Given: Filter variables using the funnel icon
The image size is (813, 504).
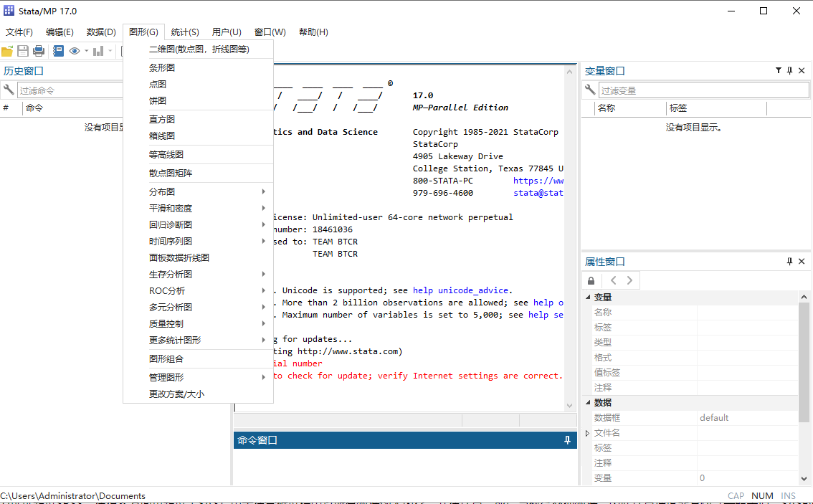Looking at the screenshot, I should pyautogui.click(x=778, y=70).
